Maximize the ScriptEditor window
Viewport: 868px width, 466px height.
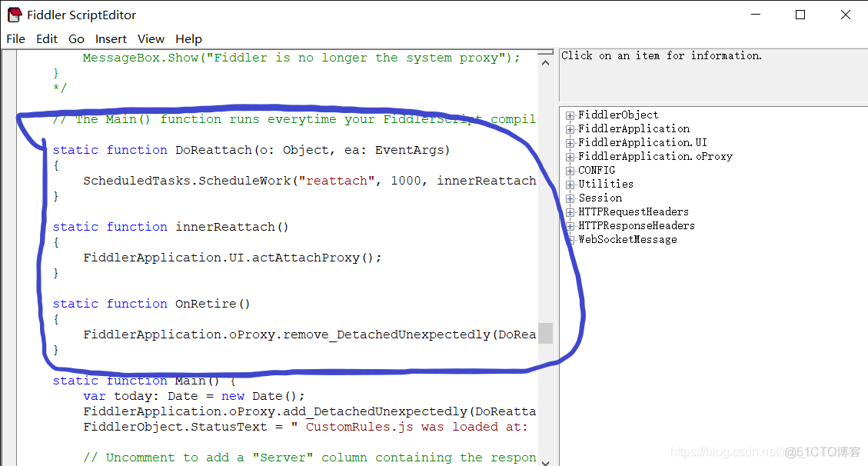(800, 15)
